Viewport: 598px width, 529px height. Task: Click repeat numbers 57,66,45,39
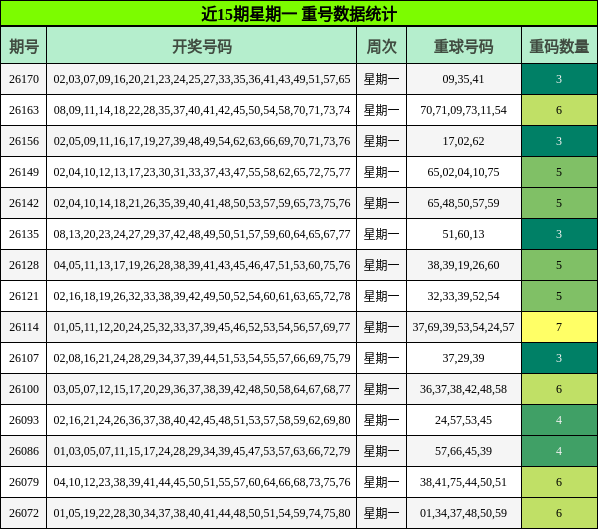463,451
